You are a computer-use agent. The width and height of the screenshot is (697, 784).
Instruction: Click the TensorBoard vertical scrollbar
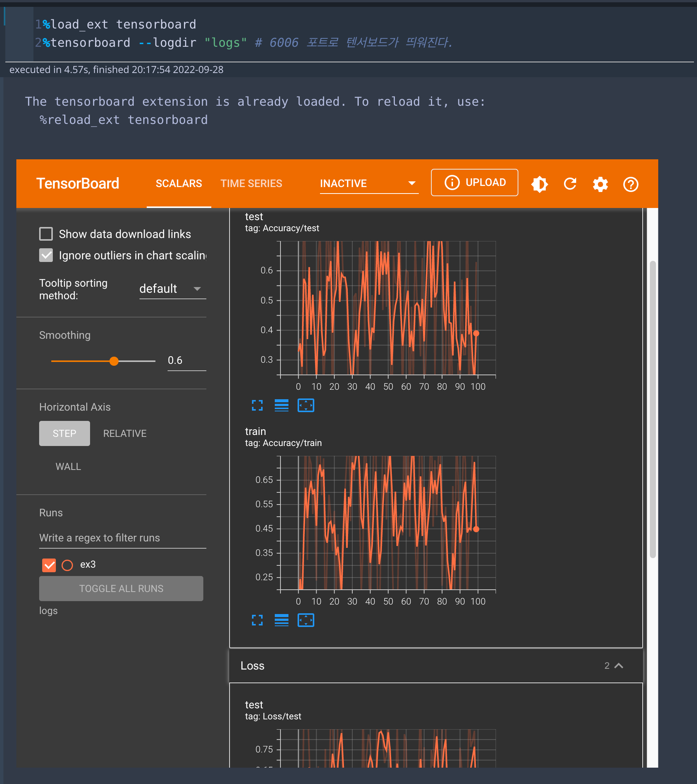coord(653,409)
